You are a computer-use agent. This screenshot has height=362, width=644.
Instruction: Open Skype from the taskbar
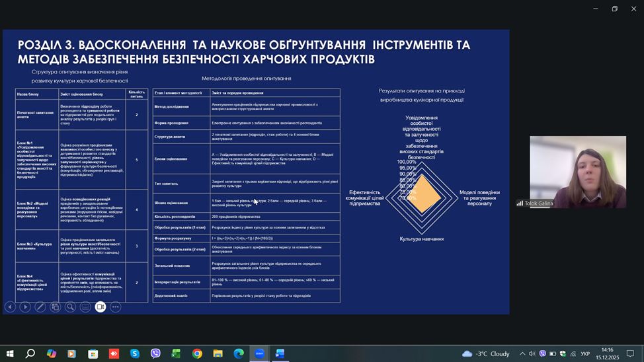click(x=135, y=354)
